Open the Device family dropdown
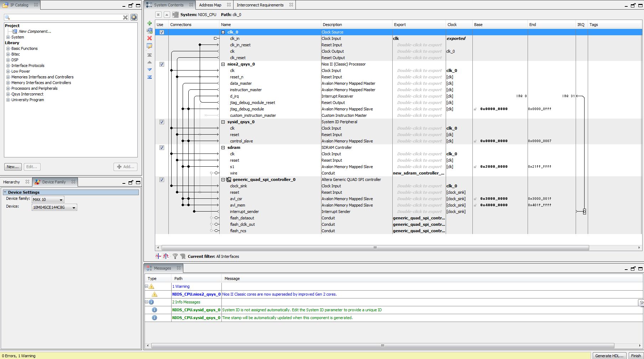 [48, 199]
